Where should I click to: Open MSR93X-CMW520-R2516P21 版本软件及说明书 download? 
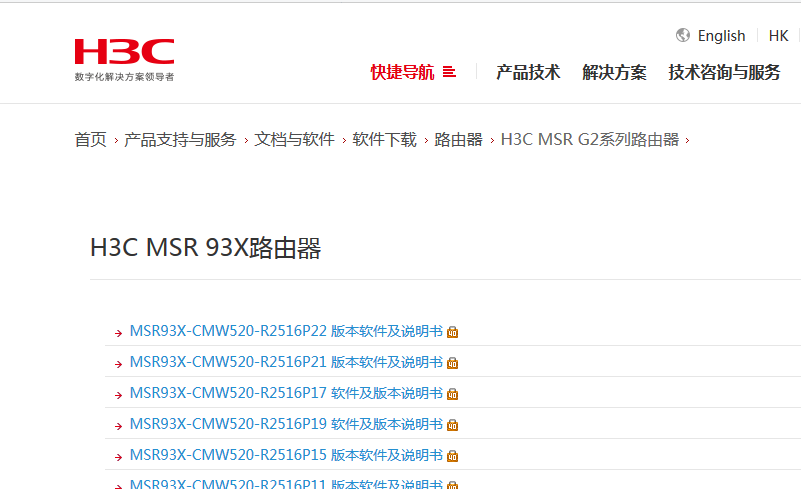[286, 362]
